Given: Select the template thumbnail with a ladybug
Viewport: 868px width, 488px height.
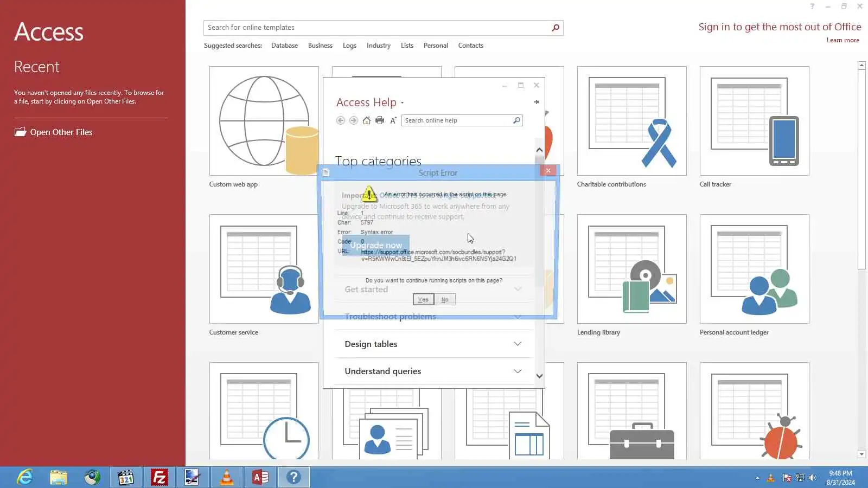Looking at the screenshot, I should point(754,410).
